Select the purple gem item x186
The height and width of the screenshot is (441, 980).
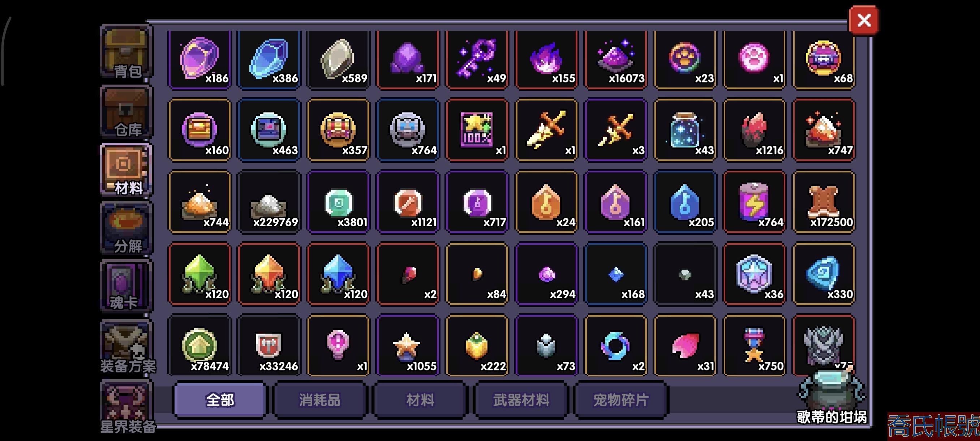(x=200, y=59)
